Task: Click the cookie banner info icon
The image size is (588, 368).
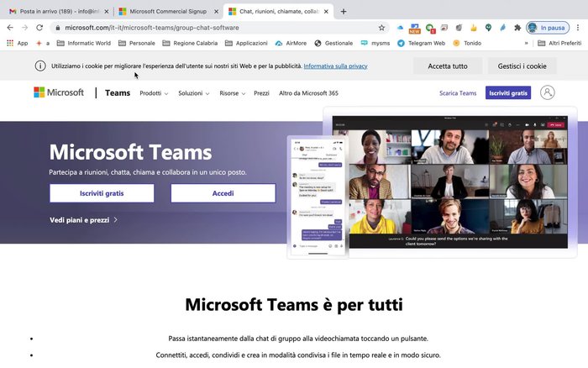Action: (40, 66)
